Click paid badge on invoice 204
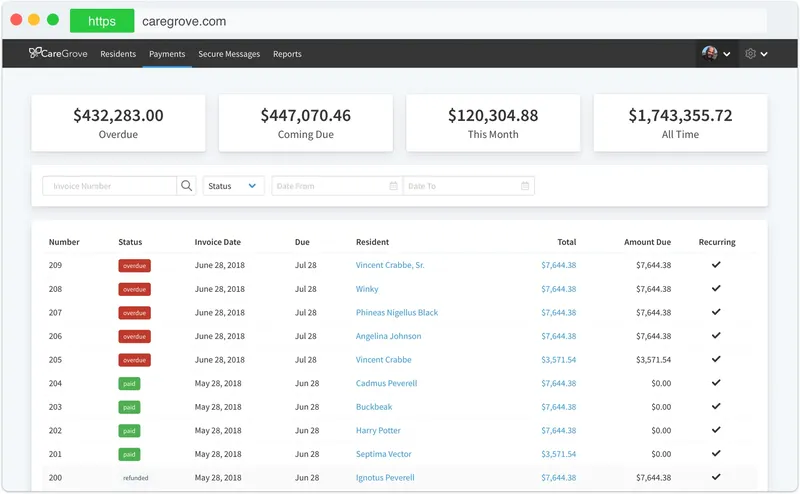This screenshot has height=494, width=800. click(x=129, y=383)
